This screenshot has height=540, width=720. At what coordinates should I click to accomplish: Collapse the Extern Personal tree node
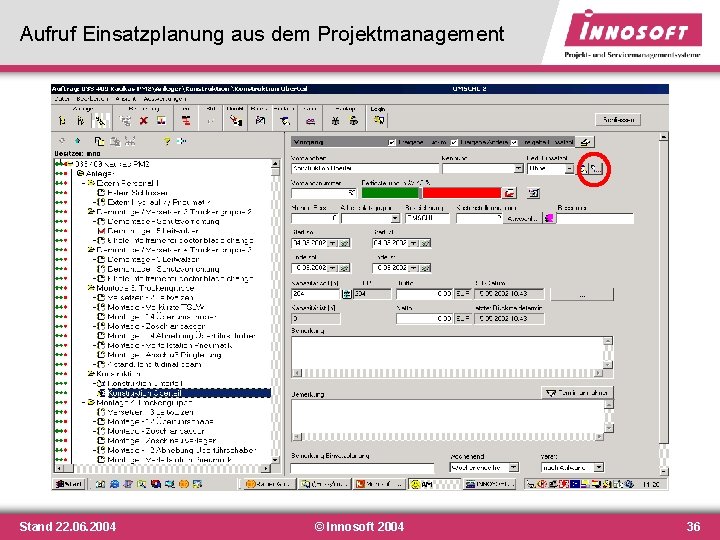click(x=84, y=183)
